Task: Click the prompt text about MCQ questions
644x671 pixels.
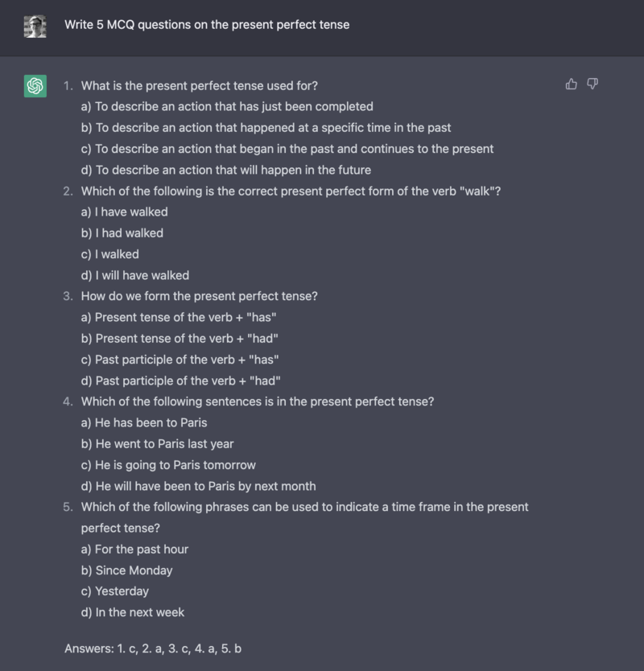Action: (x=207, y=25)
